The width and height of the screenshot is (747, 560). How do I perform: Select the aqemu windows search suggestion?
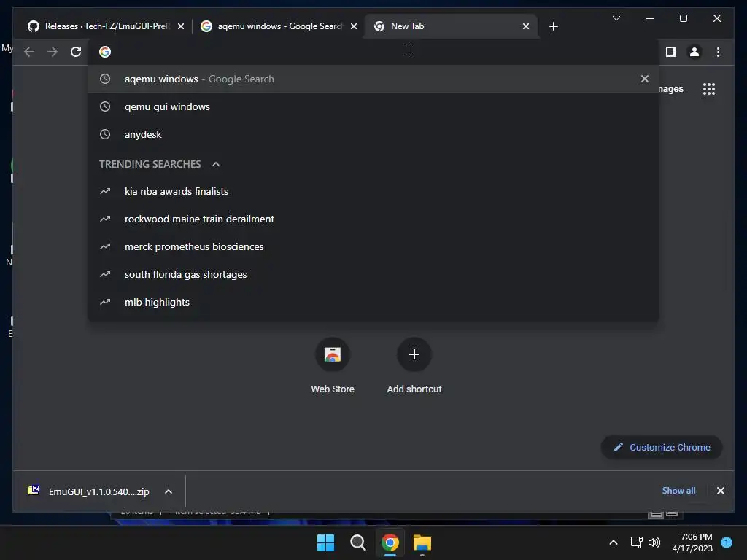[x=373, y=79]
